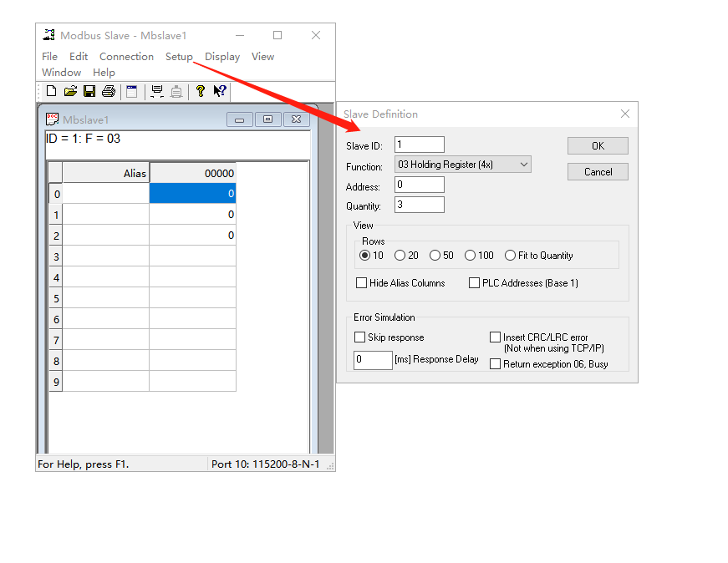Click the Response Delay ms input field
This screenshot has width=728, height=563.
pos(373,360)
